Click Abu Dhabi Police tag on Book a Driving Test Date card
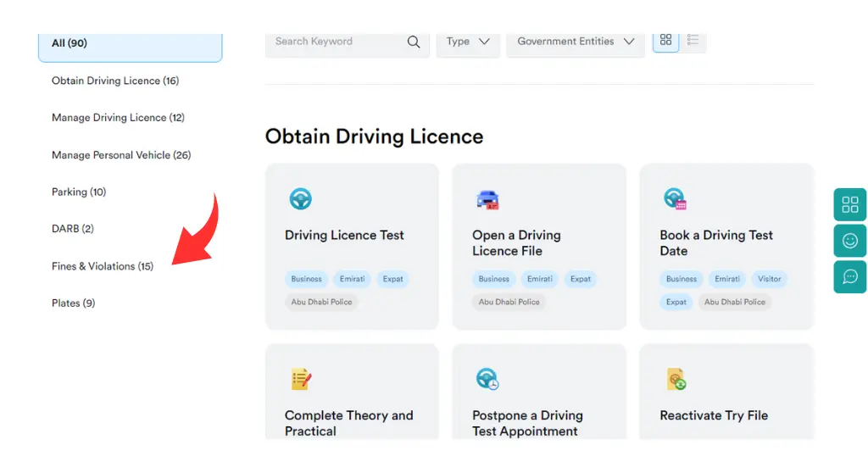 735,303
